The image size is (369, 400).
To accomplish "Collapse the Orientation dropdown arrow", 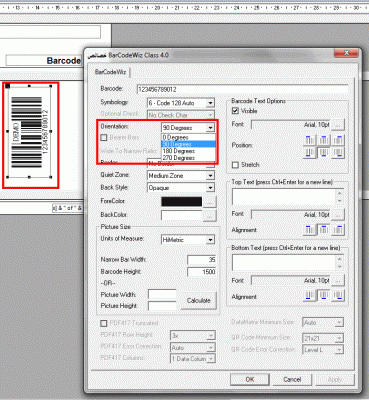I will click(x=210, y=128).
